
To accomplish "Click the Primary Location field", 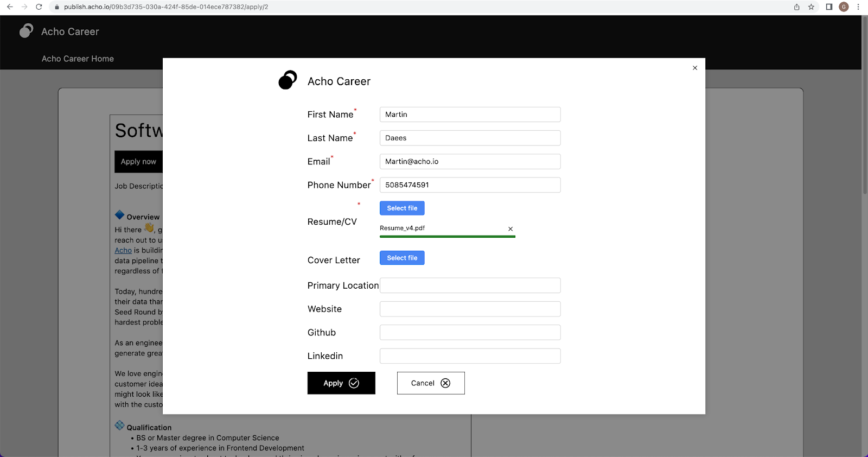I will 470,285.
